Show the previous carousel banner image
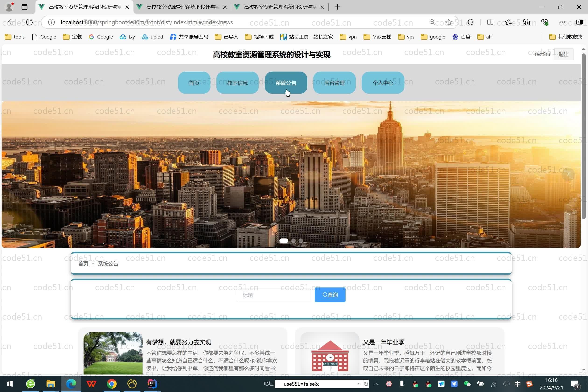The width and height of the screenshot is (588, 392). [14, 174]
